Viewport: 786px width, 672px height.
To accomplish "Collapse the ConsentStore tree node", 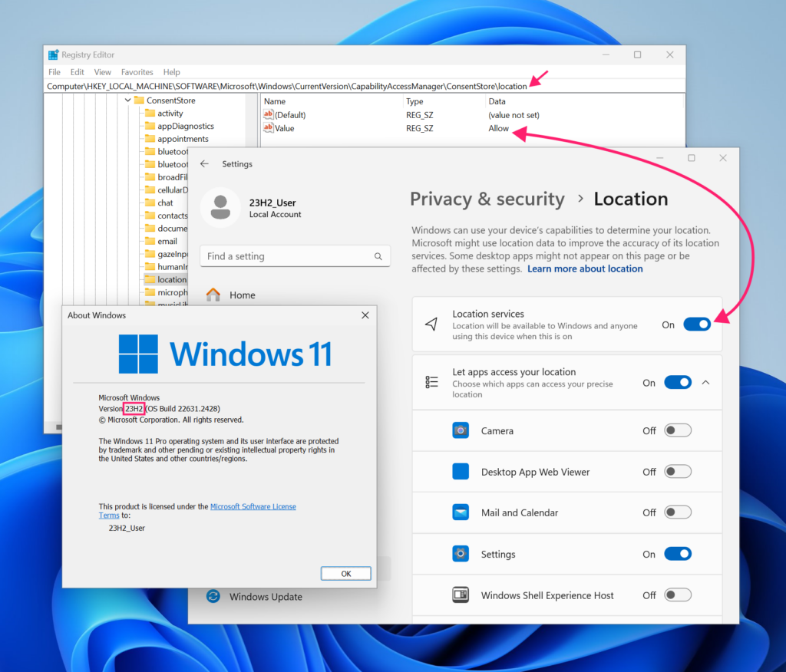I will (128, 100).
